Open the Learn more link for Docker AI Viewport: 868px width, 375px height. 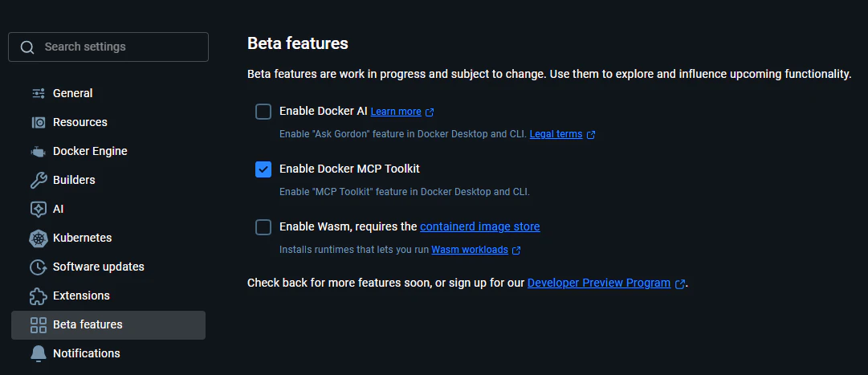click(x=396, y=112)
